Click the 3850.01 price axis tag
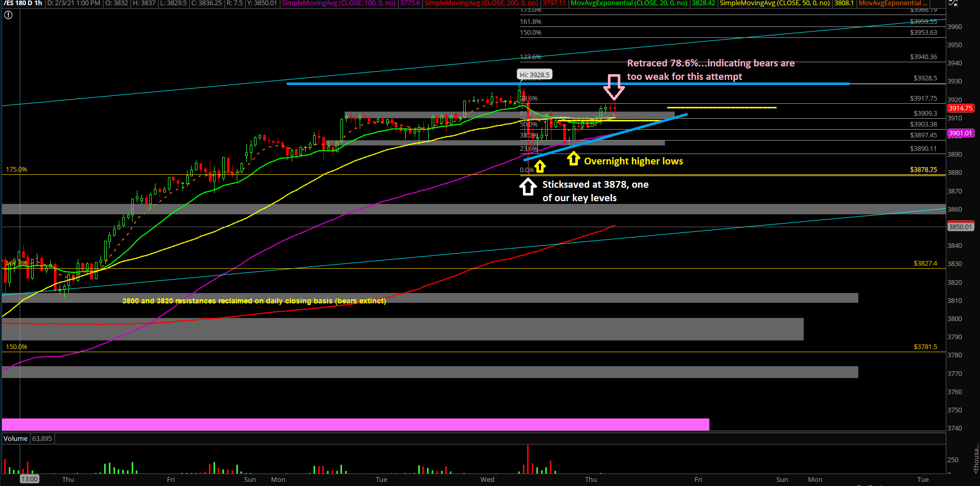This screenshot has width=980, height=486. pos(960,227)
